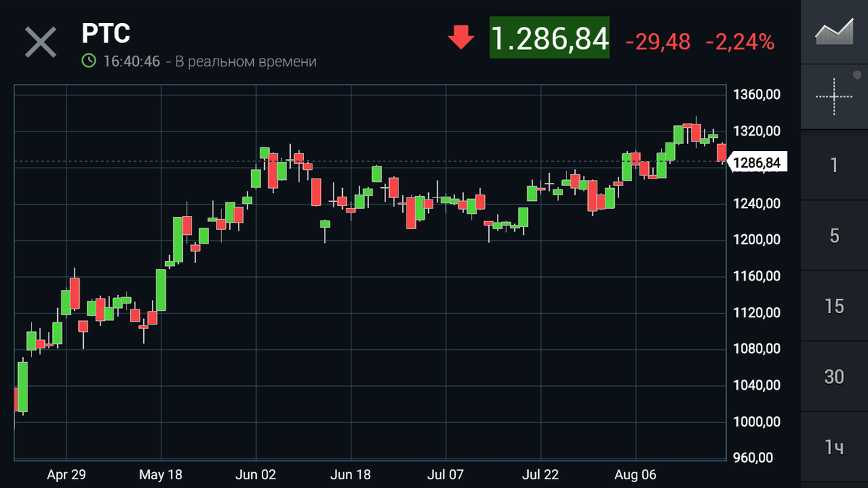Tap the 16:40:46 timestamp
This screenshot has width=868, height=488.
tap(131, 61)
